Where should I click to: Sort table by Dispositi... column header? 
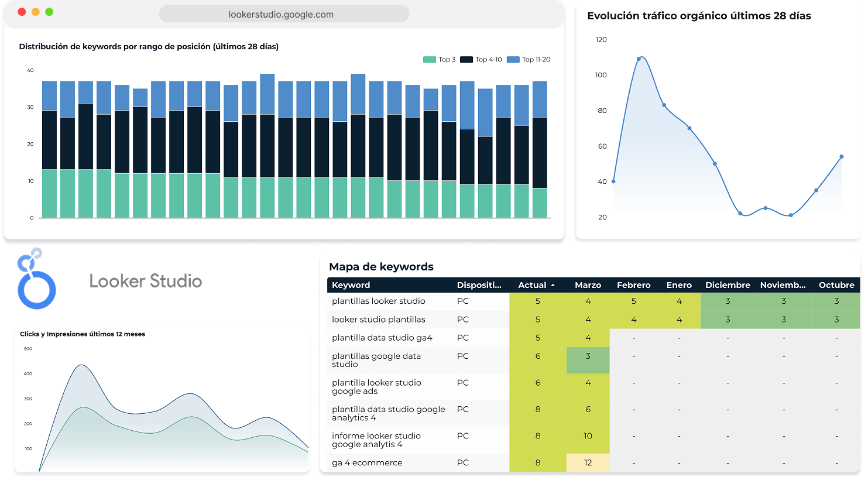(479, 285)
